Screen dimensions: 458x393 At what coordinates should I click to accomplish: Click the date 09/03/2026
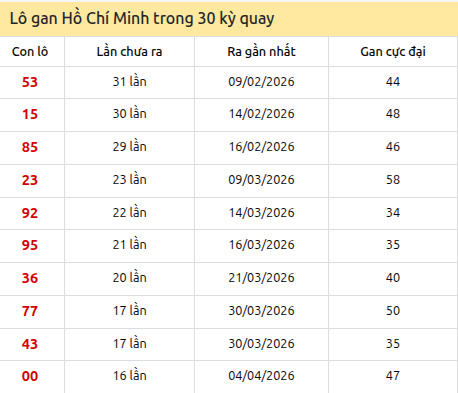(x=261, y=180)
